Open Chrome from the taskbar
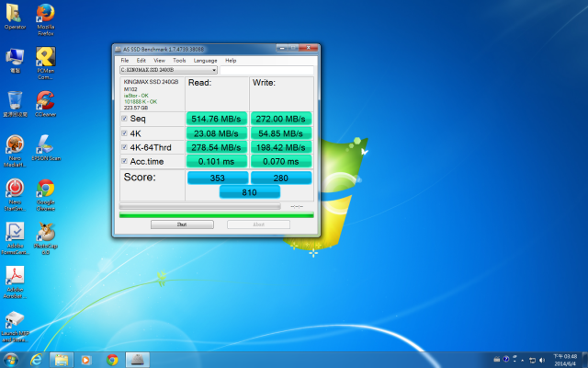The width and height of the screenshot is (588, 368). (x=112, y=360)
